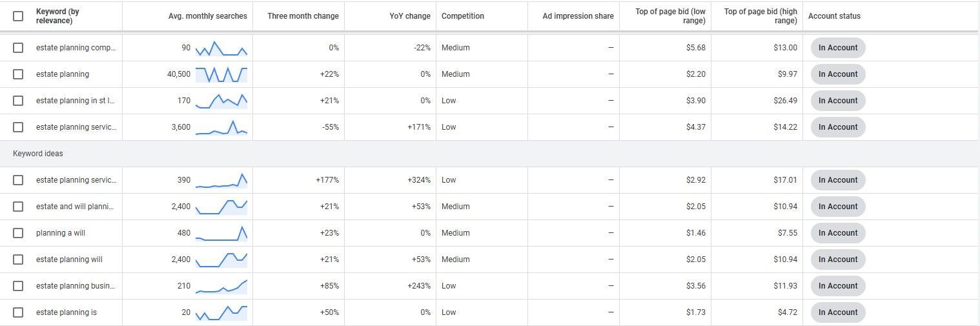980x326 pixels.
Task: Sort table by Competition column header
Action: click(463, 16)
